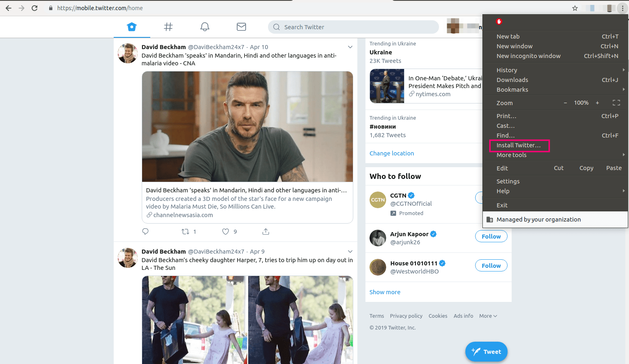Expand the More footer dropdown
Screen dimensions: 629x364
(488, 316)
